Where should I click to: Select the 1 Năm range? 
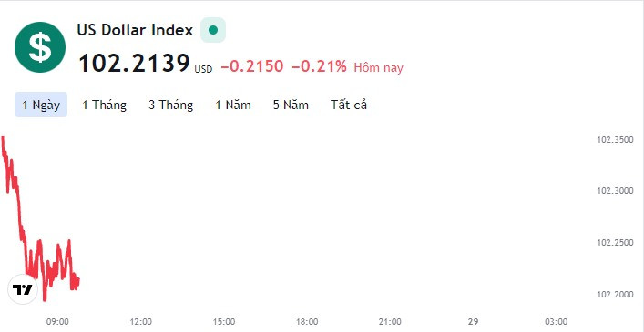(233, 105)
